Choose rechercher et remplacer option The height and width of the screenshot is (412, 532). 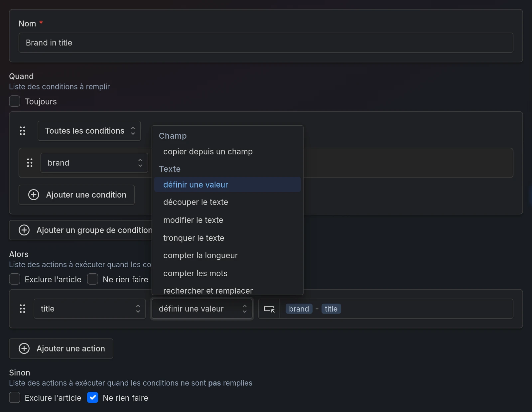click(227, 290)
